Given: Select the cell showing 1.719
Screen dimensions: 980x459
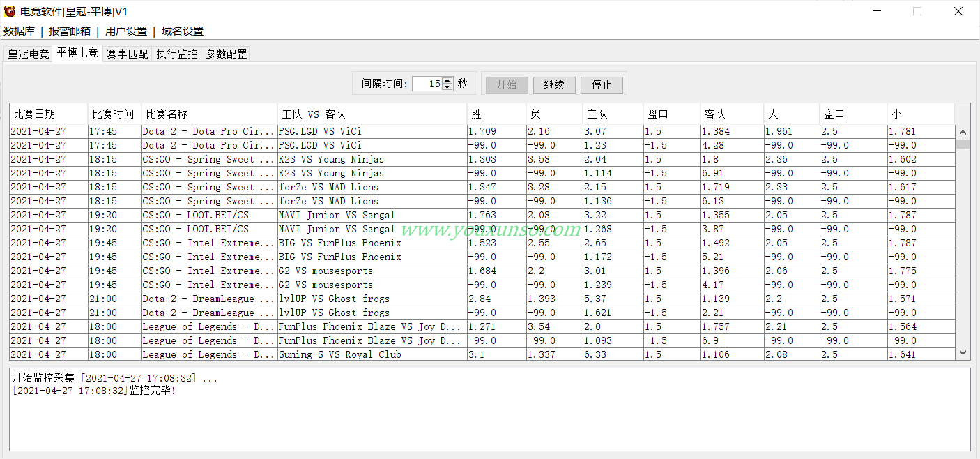Looking at the screenshot, I should [732, 187].
